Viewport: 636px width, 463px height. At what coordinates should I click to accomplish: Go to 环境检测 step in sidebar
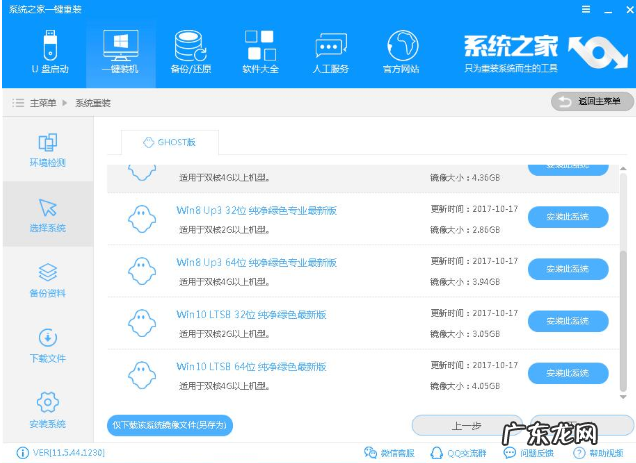click(x=48, y=150)
